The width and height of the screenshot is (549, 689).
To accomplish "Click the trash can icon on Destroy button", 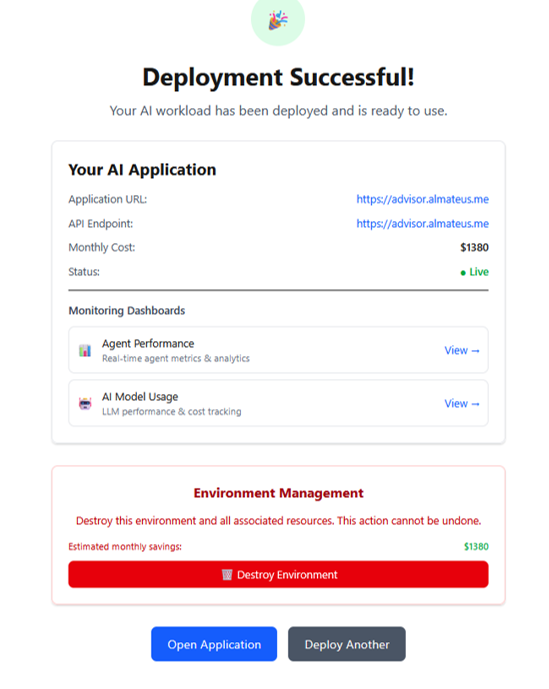I will (x=227, y=574).
